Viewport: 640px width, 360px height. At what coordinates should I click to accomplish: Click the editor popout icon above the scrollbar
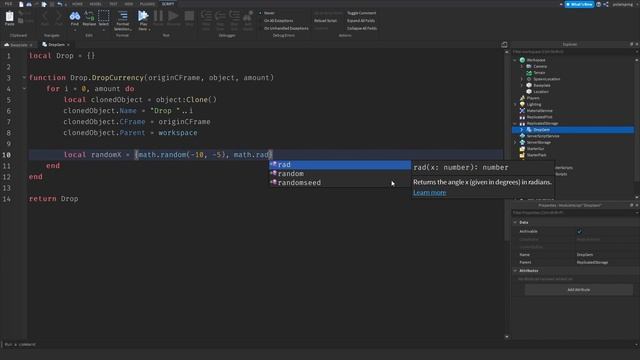tap(504, 44)
